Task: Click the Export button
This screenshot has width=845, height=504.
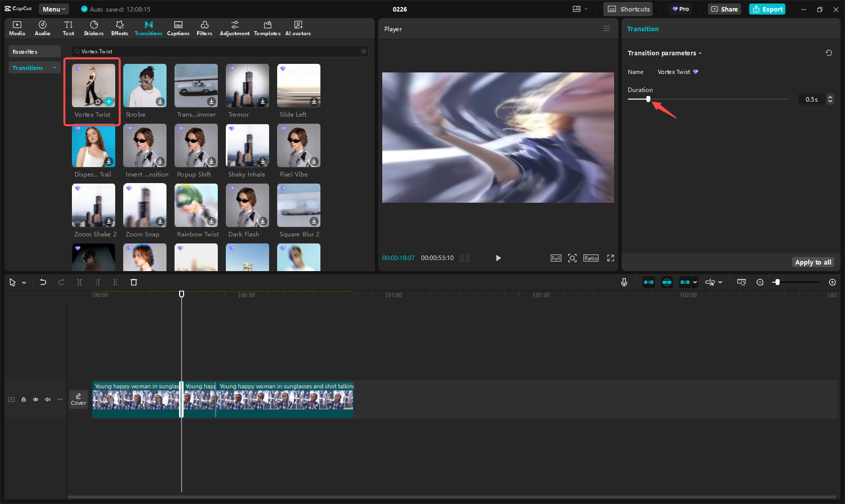Action: (x=767, y=9)
